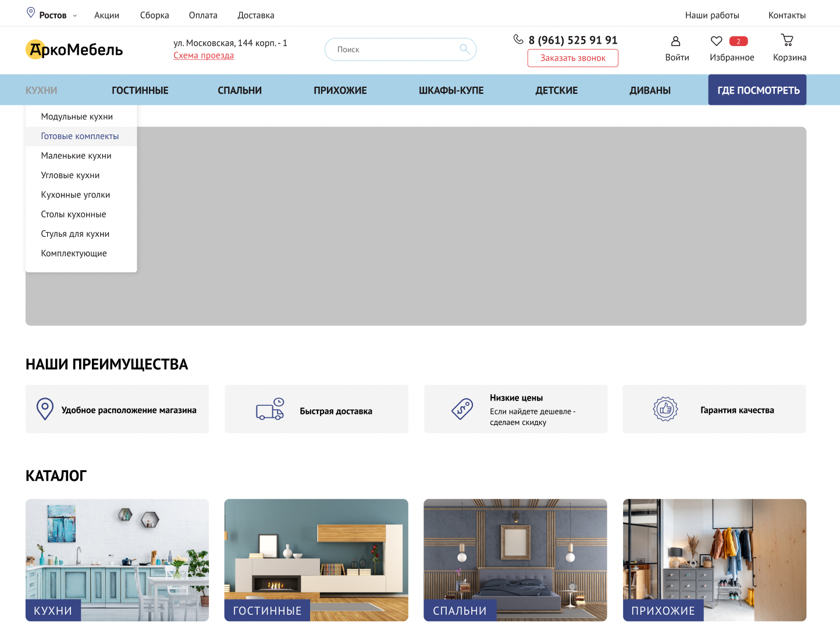Open the ПРИХОЖИЕ catalog thumbnail
Image resolution: width=840 pixels, height=631 pixels.
[715, 560]
